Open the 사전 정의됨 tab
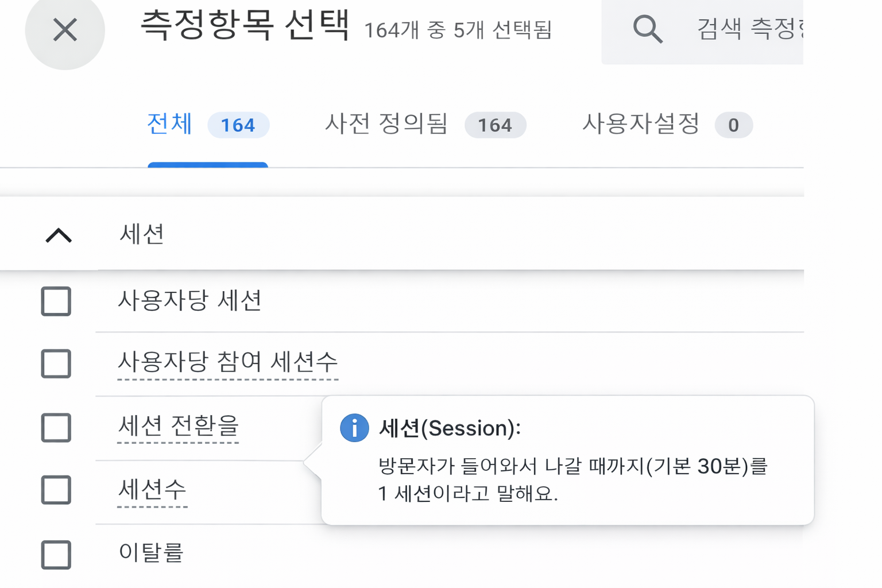Viewport: 882px width, 588px height. click(386, 125)
